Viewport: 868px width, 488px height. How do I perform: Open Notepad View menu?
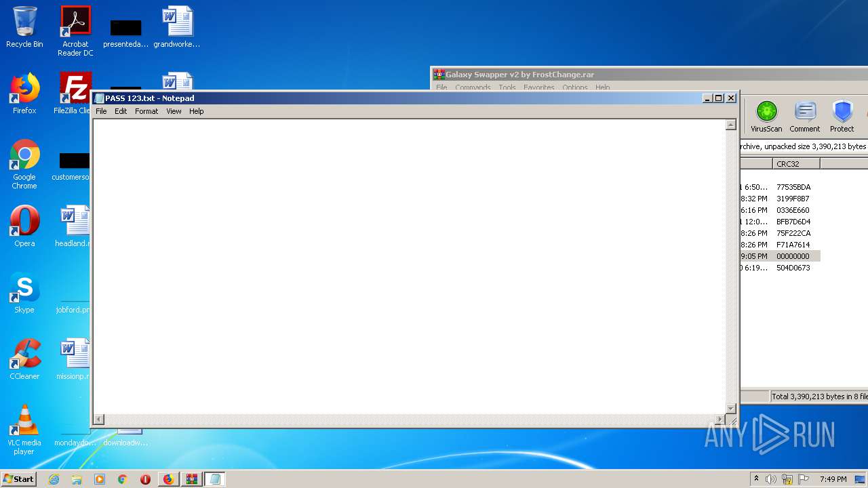tap(174, 111)
